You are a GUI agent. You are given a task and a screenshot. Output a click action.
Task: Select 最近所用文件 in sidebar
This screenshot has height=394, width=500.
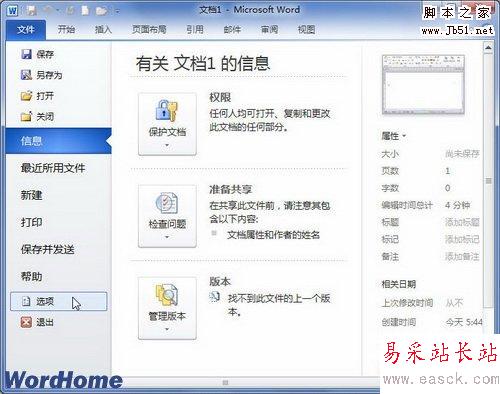(x=53, y=168)
